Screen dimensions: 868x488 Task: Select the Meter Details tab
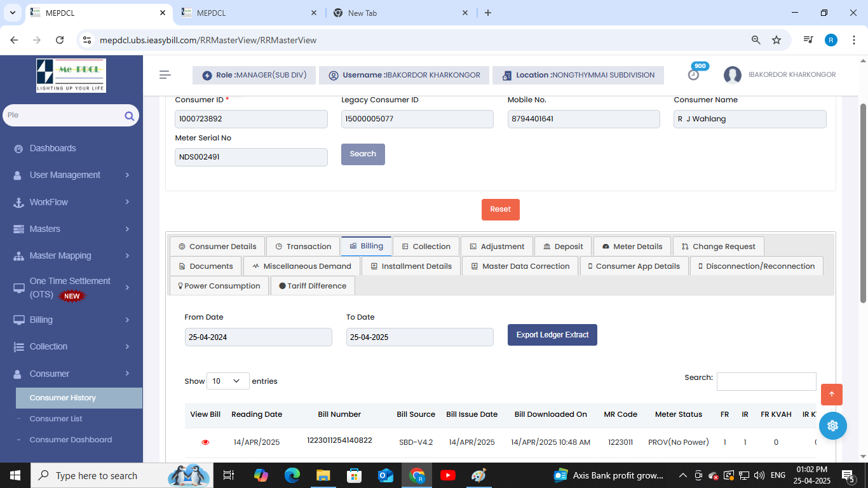[632, 247]
